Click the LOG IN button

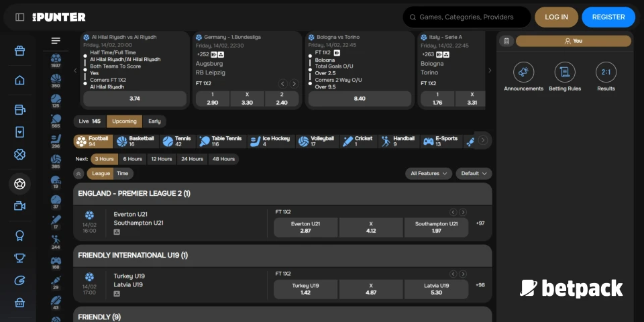[556, 17]
